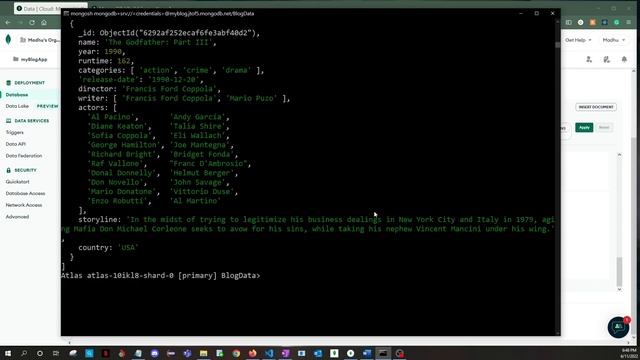Click the actor name 'Andy Garcia'
640x360 pixels.
[198, 117]
